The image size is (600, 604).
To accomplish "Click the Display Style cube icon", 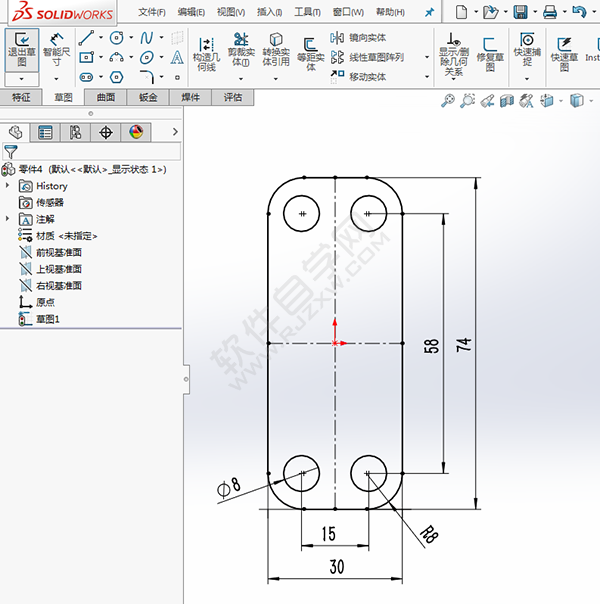I will pyautogui.click(x=577, y=101).
